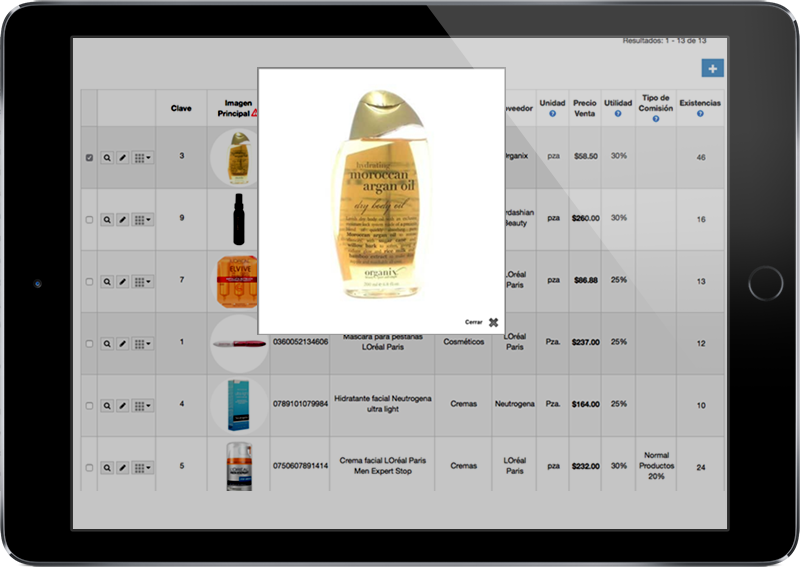Open argan oil thumbnail in row 3

click(x=239, y=158)
